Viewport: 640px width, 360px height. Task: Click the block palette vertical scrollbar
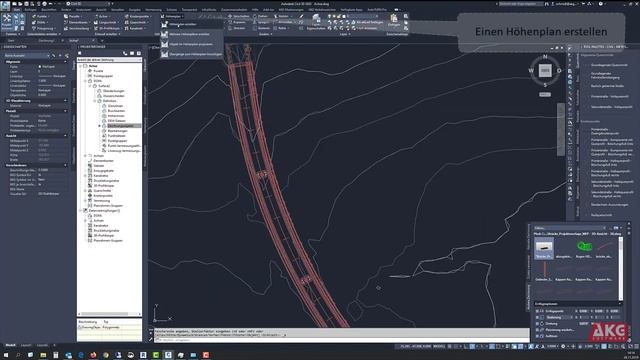pos(620,268)
